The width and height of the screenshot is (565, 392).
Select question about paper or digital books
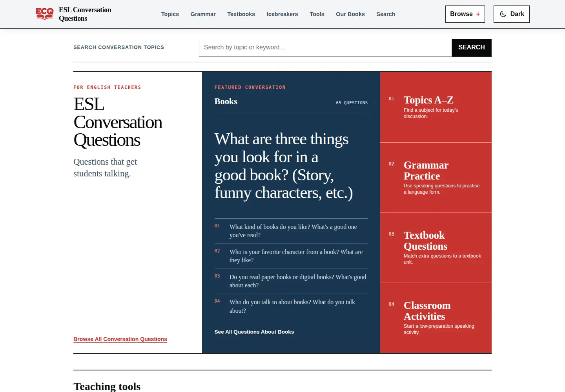tap(291, 281)
